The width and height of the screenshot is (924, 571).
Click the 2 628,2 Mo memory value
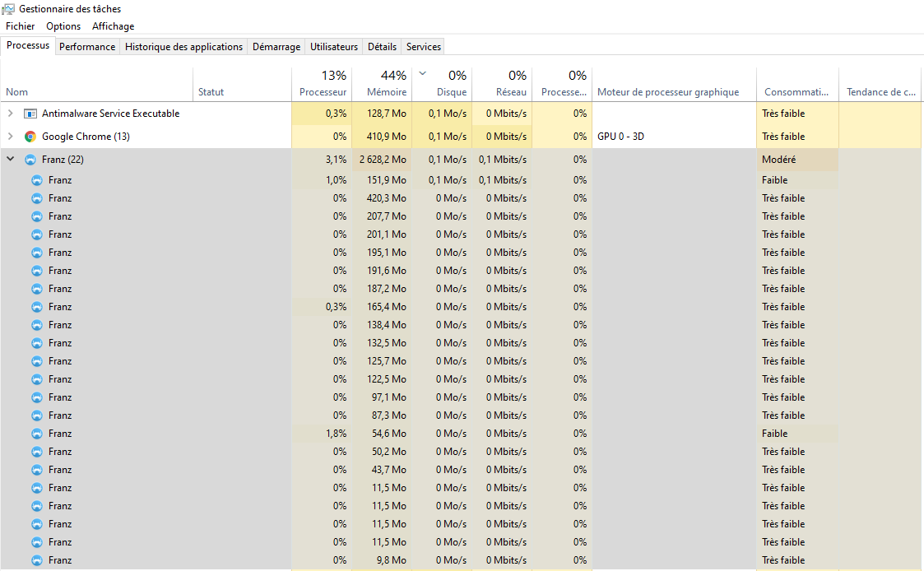coord(383,159)
